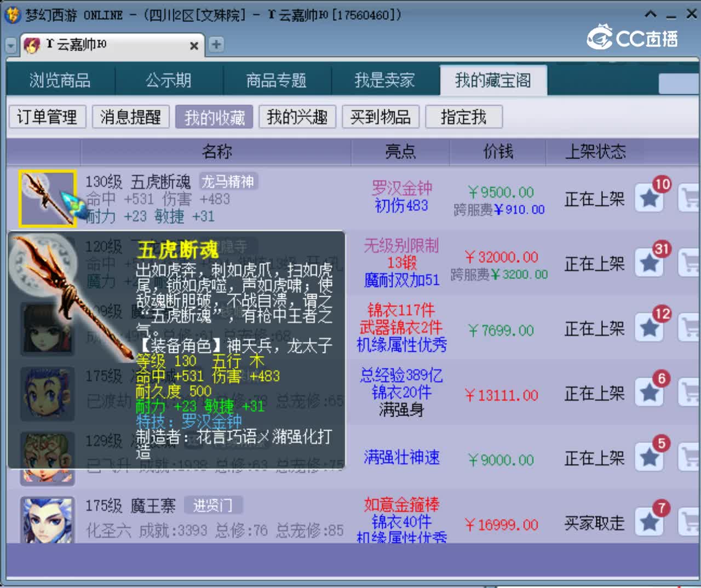Click the 上架状态 column header

coord(595,152)
